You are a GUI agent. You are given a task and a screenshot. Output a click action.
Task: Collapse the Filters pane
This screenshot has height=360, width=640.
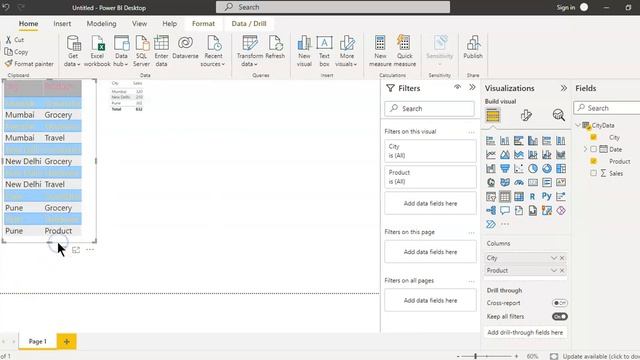pyautogui.click(x=472, y=87)
